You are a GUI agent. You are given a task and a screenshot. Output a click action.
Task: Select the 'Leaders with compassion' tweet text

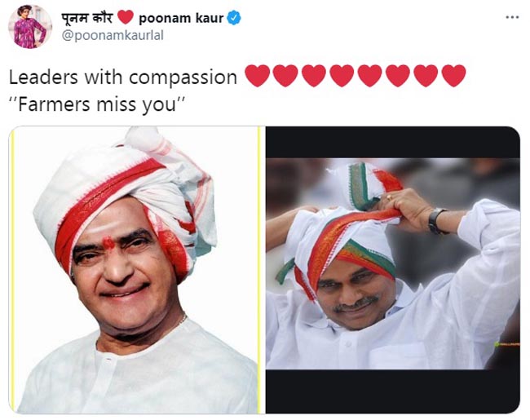click(123, 77)
